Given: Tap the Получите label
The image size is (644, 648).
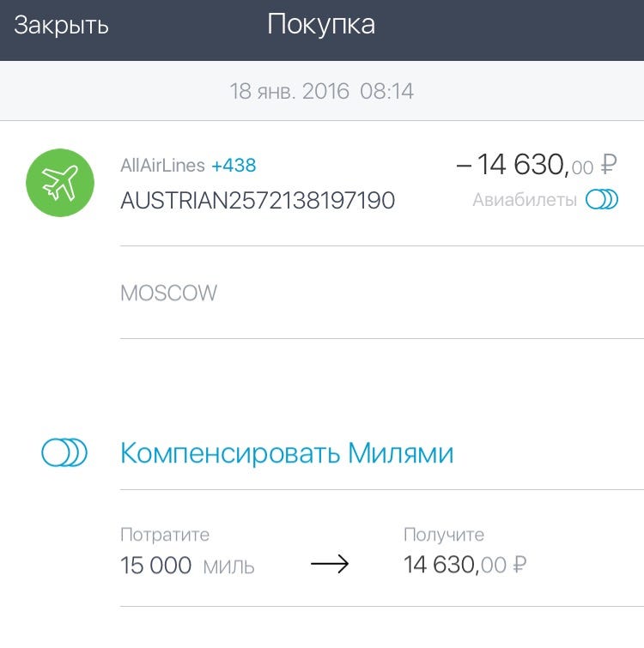Looking at the screenshot, I should coord(444,535).
